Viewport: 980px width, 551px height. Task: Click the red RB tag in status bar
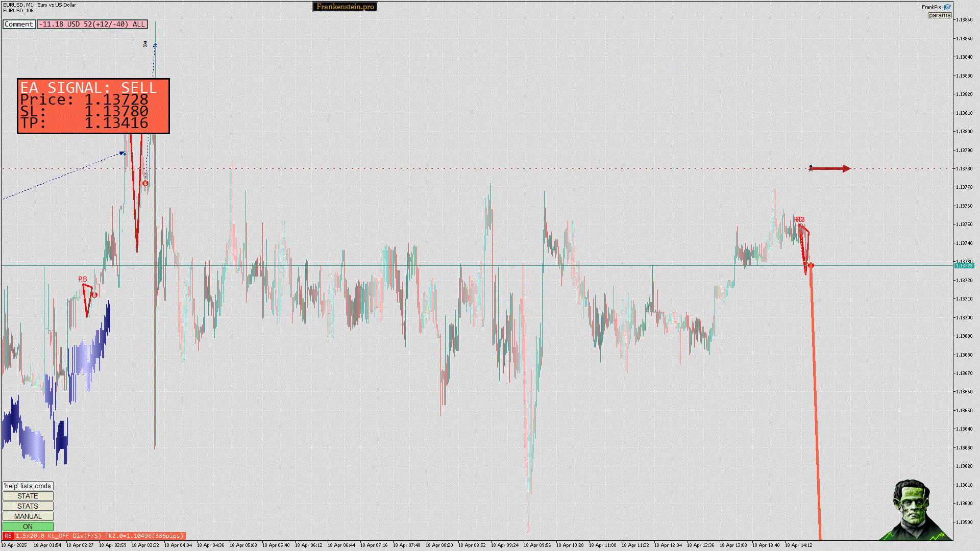(8, 536)
